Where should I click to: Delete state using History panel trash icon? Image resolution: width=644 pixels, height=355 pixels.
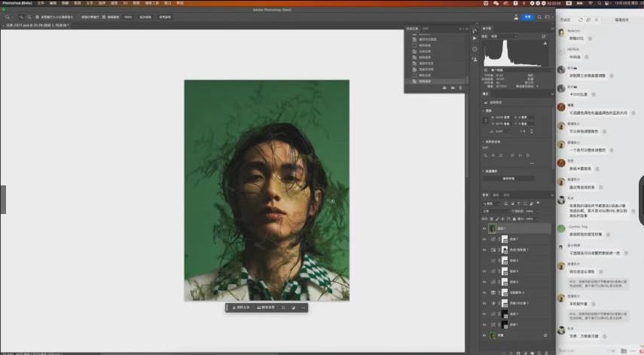(x=459, y=87)
